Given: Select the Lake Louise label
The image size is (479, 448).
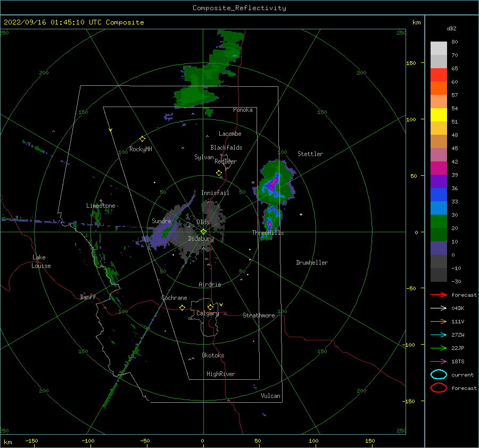Looking at the screenshot, I should 41,262.
